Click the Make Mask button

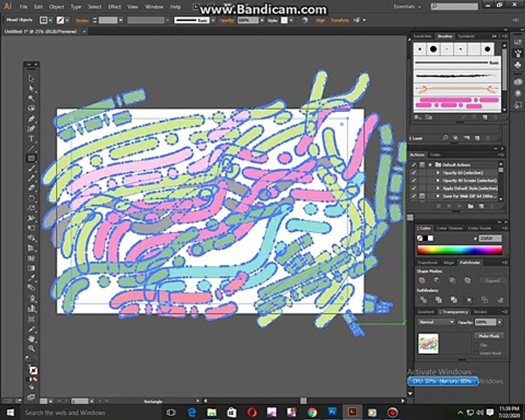(x=489, y=335)
